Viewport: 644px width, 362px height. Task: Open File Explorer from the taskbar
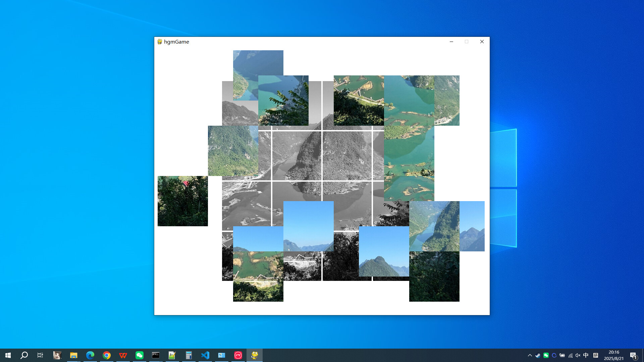(x=74, y=355)
